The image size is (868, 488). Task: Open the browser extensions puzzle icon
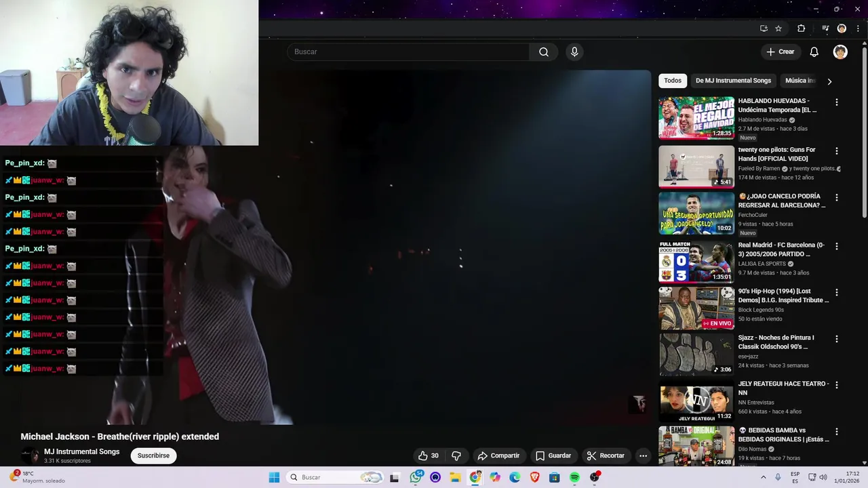[802, 28]
